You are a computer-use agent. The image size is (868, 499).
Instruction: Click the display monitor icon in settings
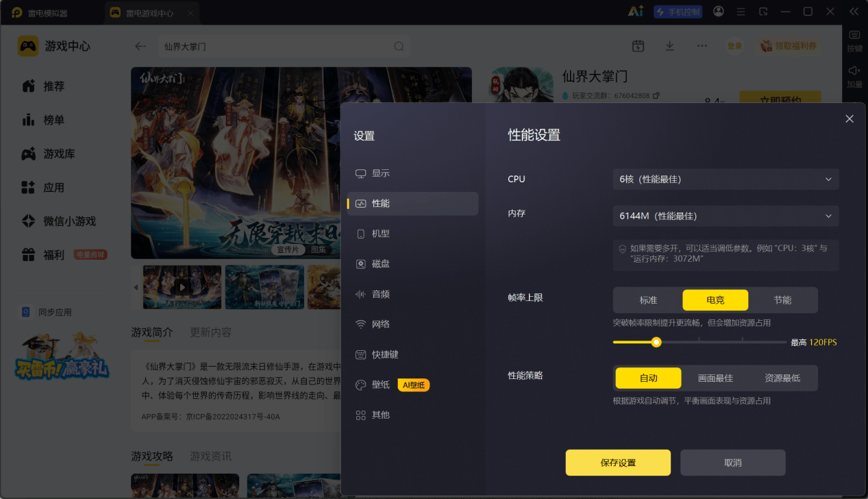click(x=361, y=173)
